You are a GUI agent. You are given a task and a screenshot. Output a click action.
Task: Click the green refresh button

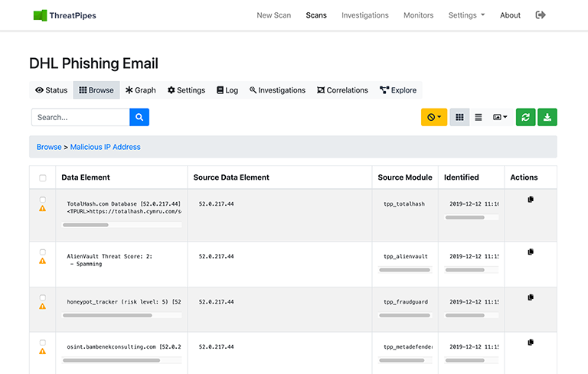[x=525, y=117]
